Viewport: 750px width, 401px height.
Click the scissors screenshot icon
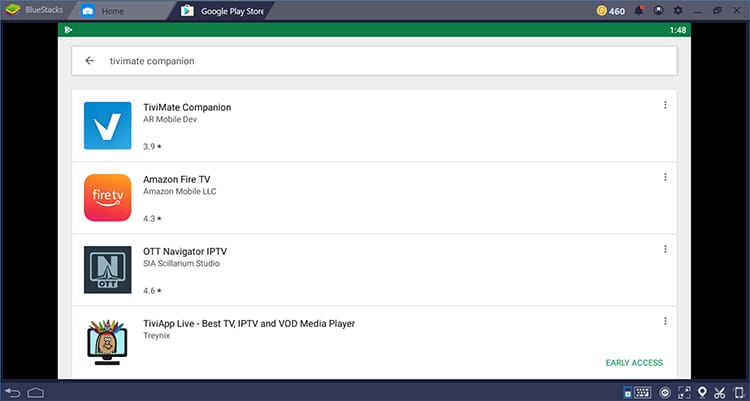pyautogui.click(x=719, y=392)
